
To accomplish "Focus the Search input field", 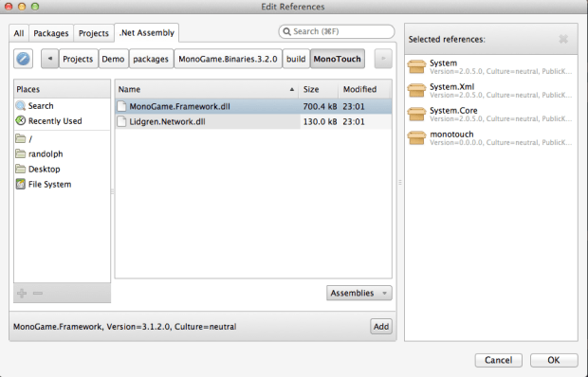I will coord(337,31).
